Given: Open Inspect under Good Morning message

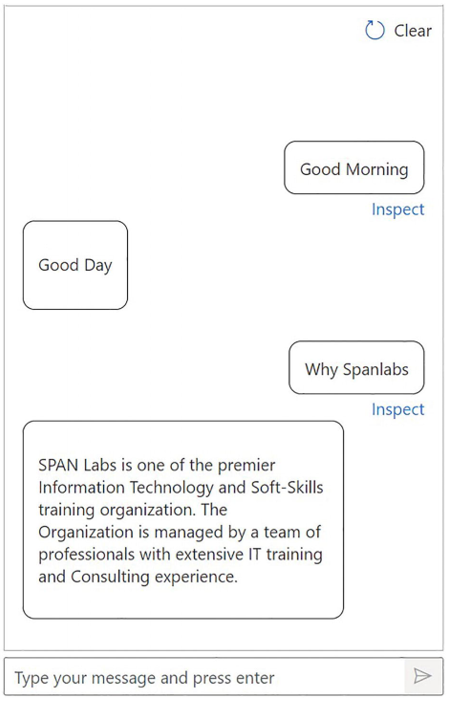Looking at the screenshot, I should [398, 209].
